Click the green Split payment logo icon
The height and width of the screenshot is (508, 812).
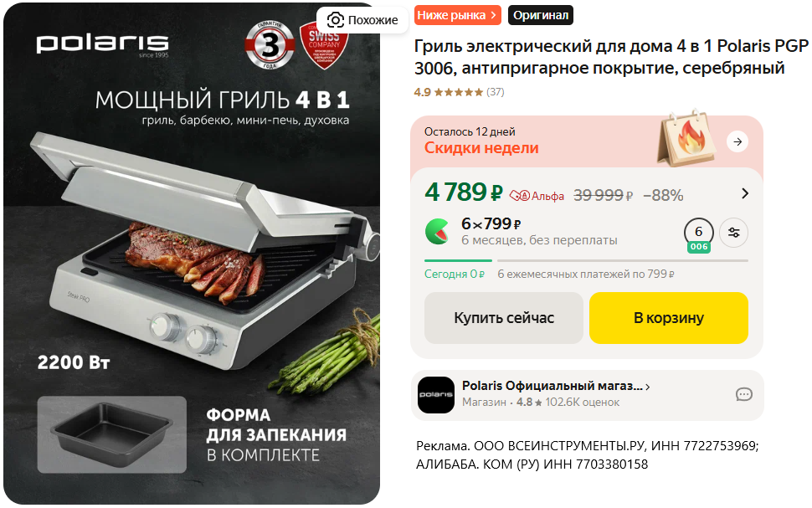click(437, 232)
